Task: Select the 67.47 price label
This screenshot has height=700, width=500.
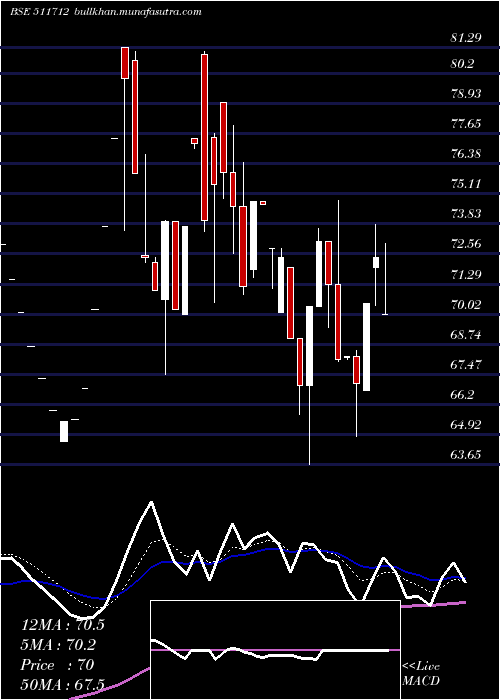Action: pos(466,365)
